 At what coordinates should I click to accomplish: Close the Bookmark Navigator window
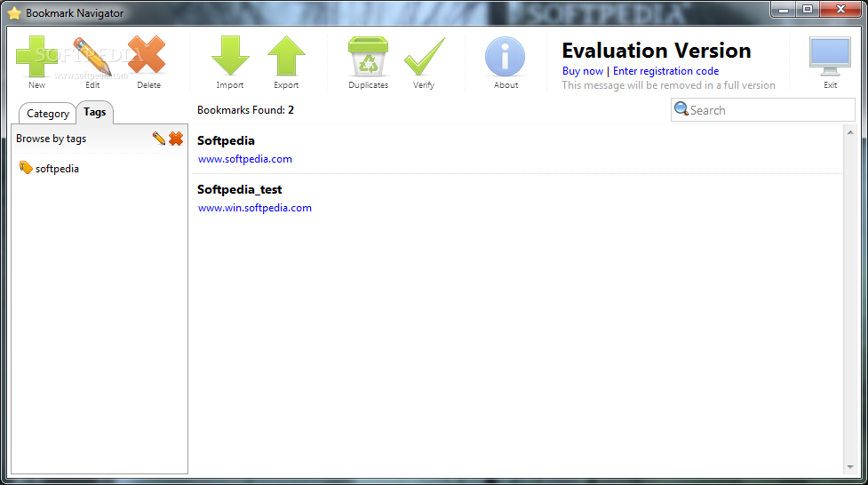point(840,10)
